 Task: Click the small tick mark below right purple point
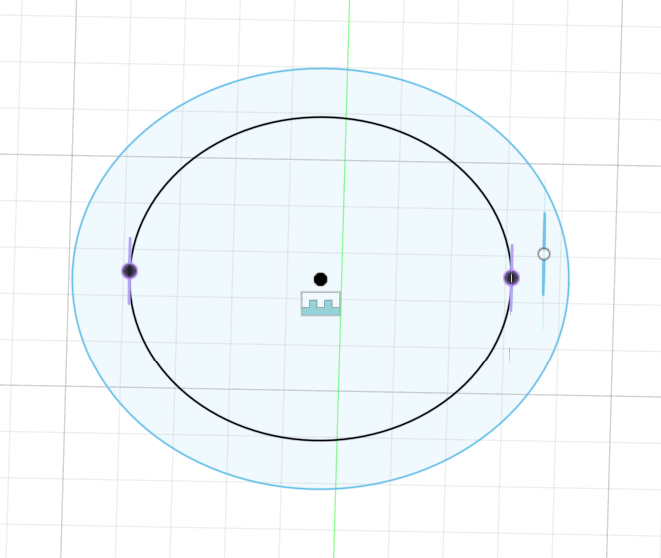tap(510, 354)
